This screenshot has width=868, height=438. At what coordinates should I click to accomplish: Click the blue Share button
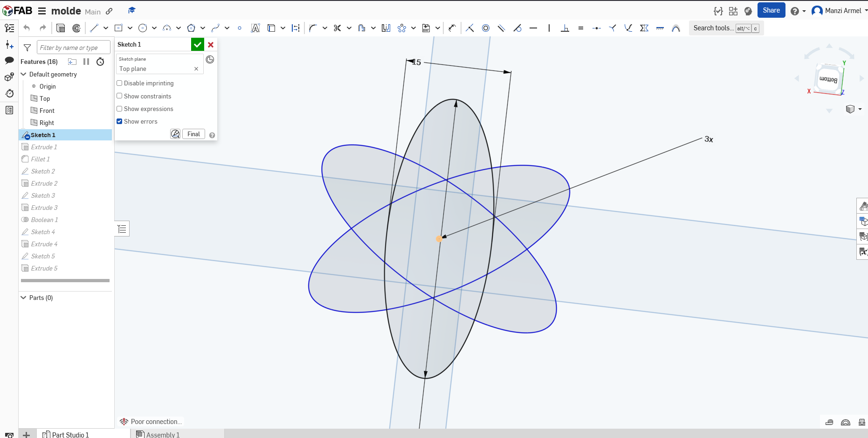click(772, 10)
